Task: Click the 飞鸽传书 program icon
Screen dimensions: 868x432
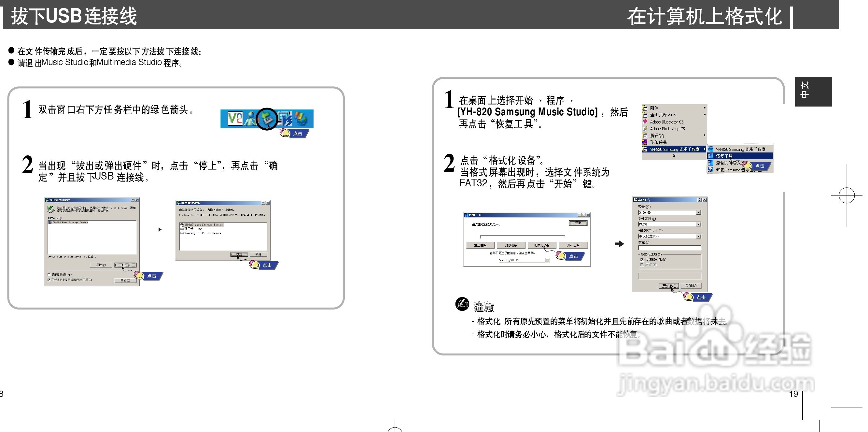Action: [x=645, y=142]
